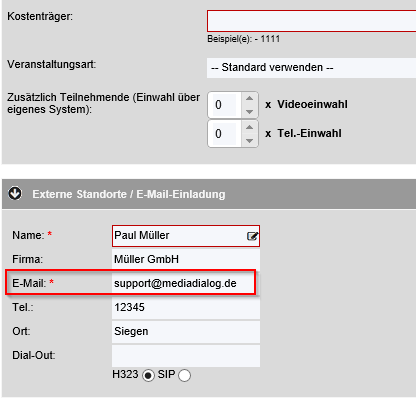
Task: Click the Tel.-Einwahl number box
Action: (224, 134)
